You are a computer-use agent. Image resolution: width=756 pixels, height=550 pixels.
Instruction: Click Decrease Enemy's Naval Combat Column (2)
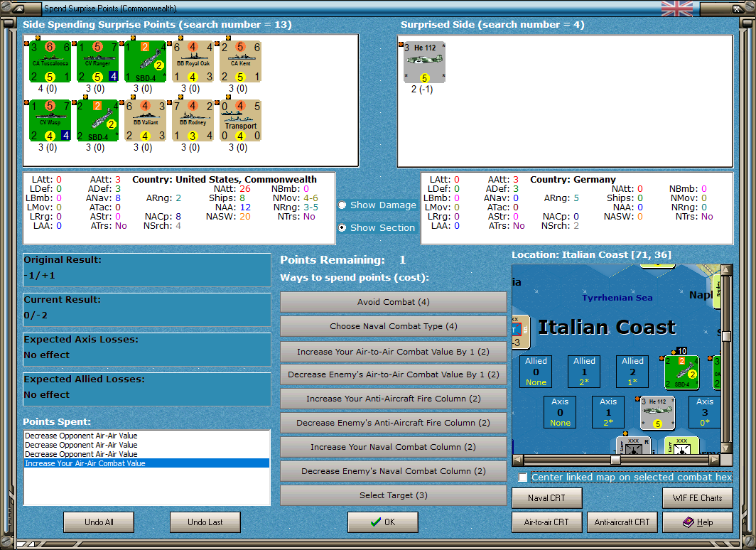[x=394, y=471]
